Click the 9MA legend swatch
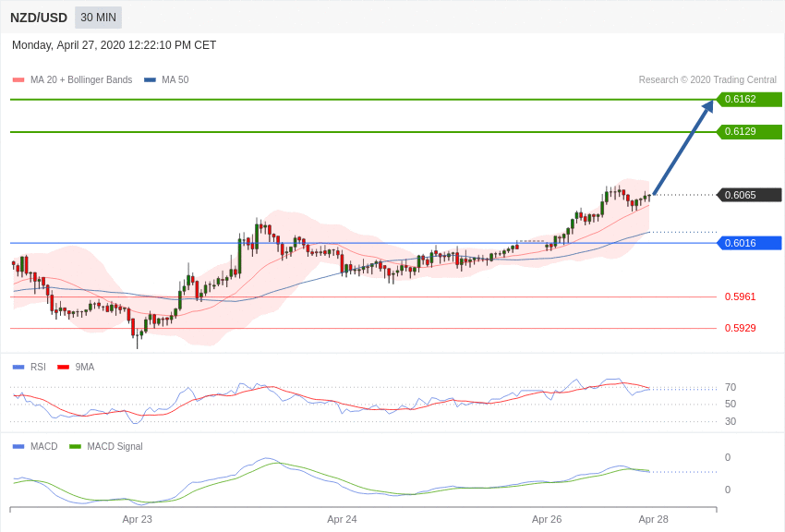The width and height of the screenshot is (785, 532). click(63, 367)
